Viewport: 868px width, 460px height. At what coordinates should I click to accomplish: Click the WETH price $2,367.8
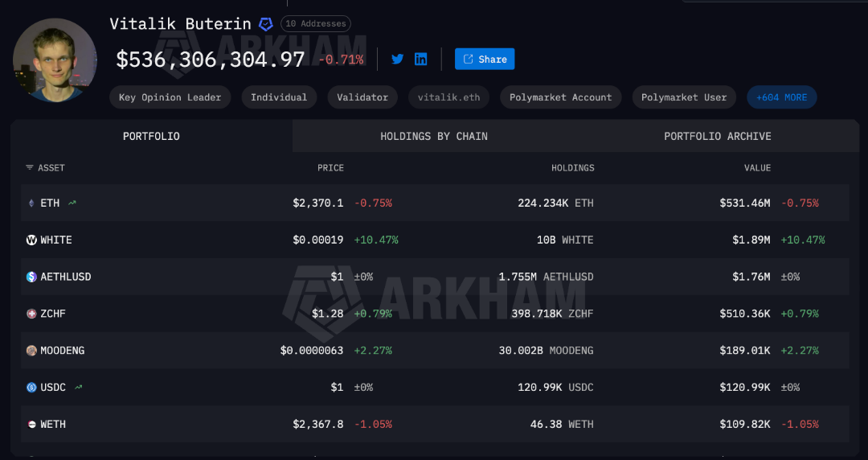317,424
